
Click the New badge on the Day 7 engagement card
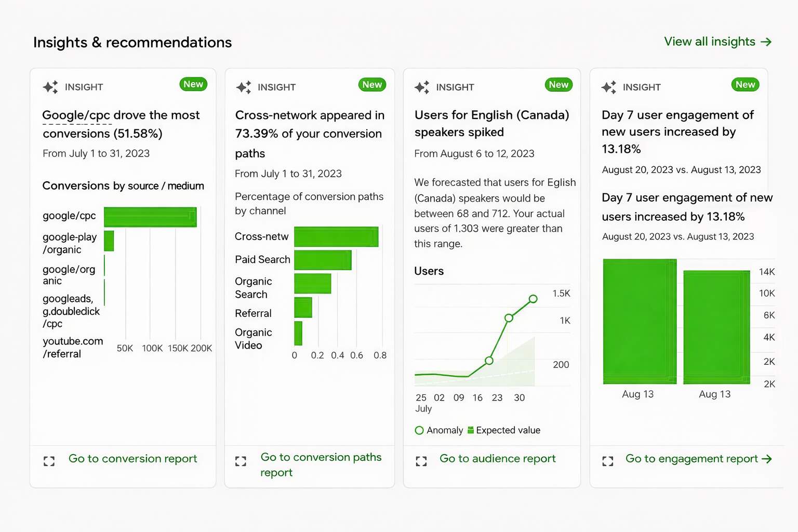tap(745, 85)
